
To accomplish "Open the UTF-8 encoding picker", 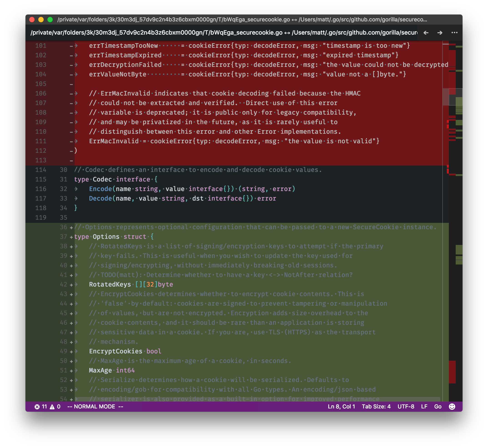I will pyautogui.click(x=406, y=407).
